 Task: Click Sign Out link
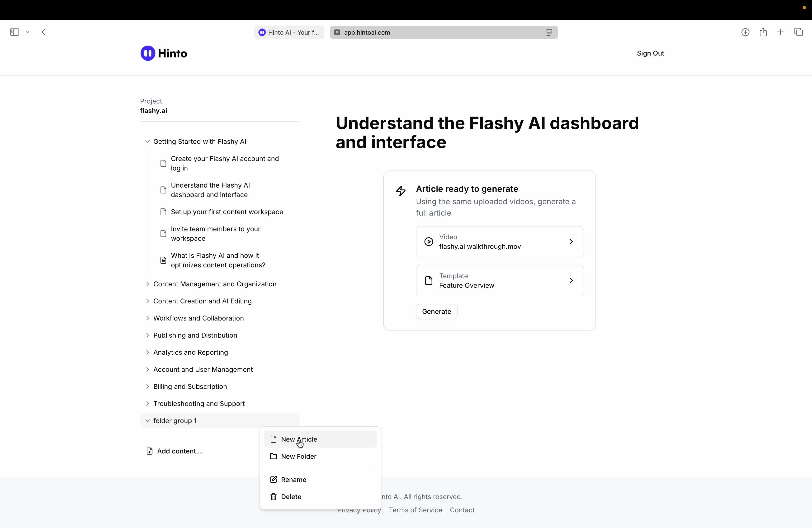(650, 53)
